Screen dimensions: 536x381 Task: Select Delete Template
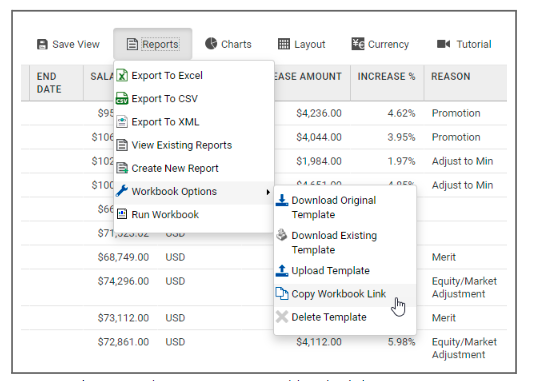pyautogui.click(x=345, y=317)
